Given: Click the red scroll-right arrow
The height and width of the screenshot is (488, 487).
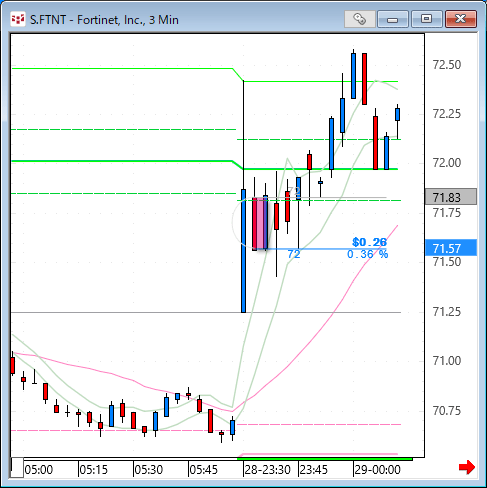Looking at the screenshot, I should pyautogui.click(x=467, y=467).
